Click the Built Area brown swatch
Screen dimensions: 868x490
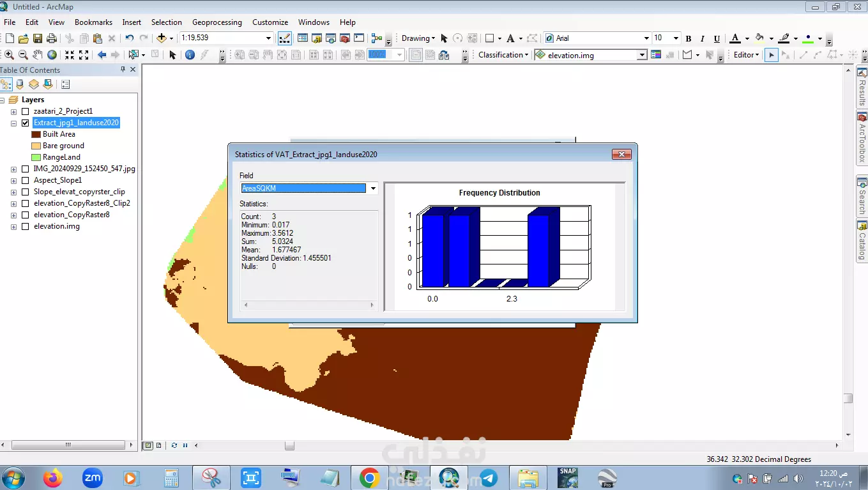pos(36,134)
